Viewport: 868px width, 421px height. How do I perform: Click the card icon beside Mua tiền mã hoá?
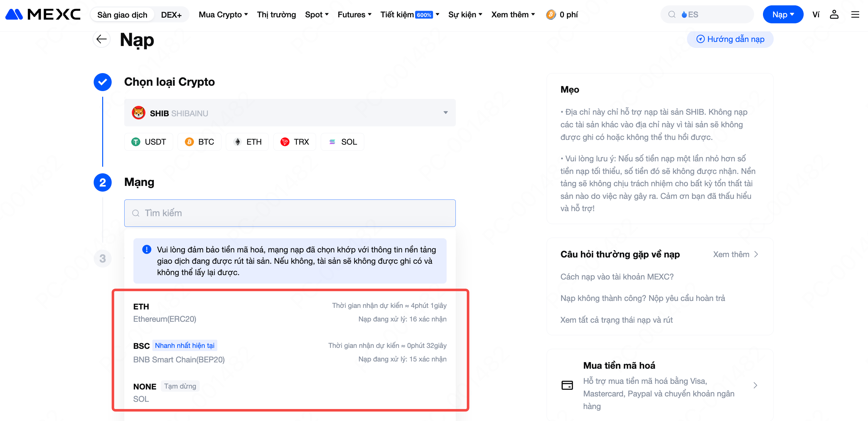point(567,385)
